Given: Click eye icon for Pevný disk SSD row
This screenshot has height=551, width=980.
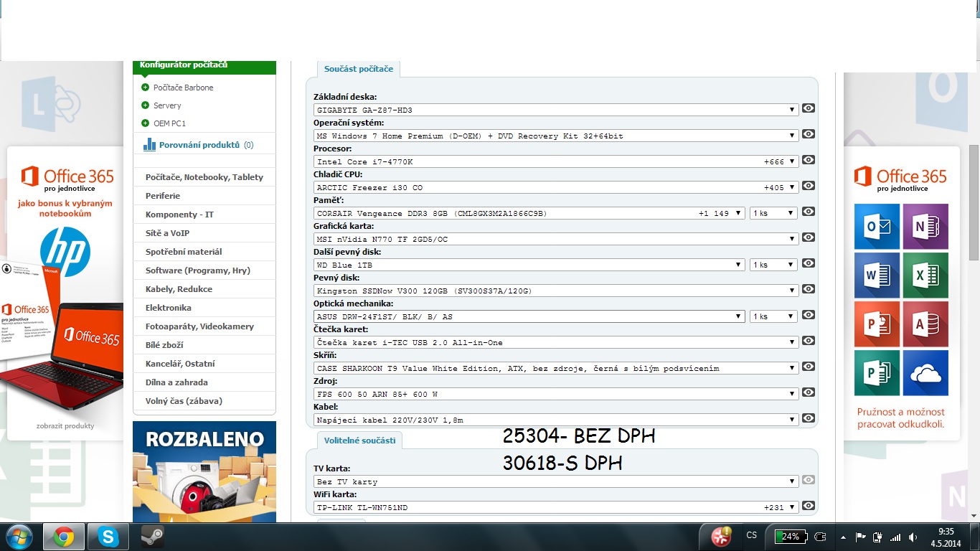Looking at the screenshot, I should [x=809, y=289].
